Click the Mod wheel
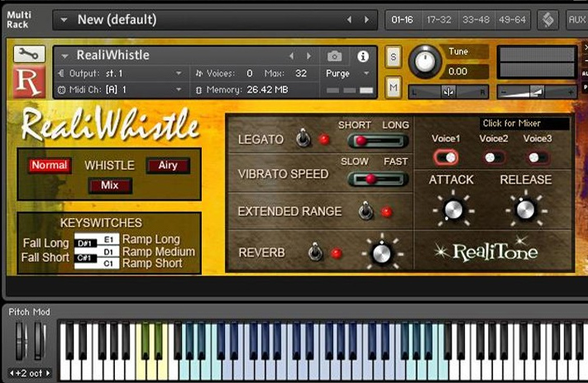The image size is (588, 383). [x=40, y=341]
